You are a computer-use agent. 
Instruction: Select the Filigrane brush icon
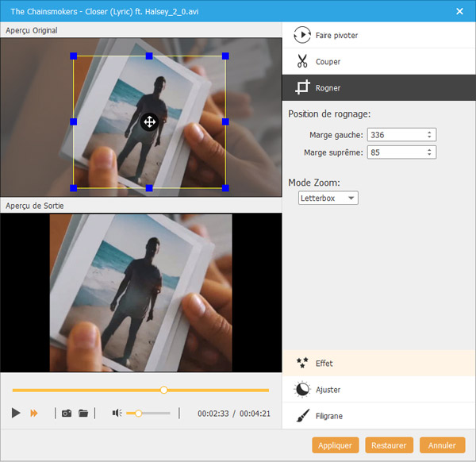301,416
